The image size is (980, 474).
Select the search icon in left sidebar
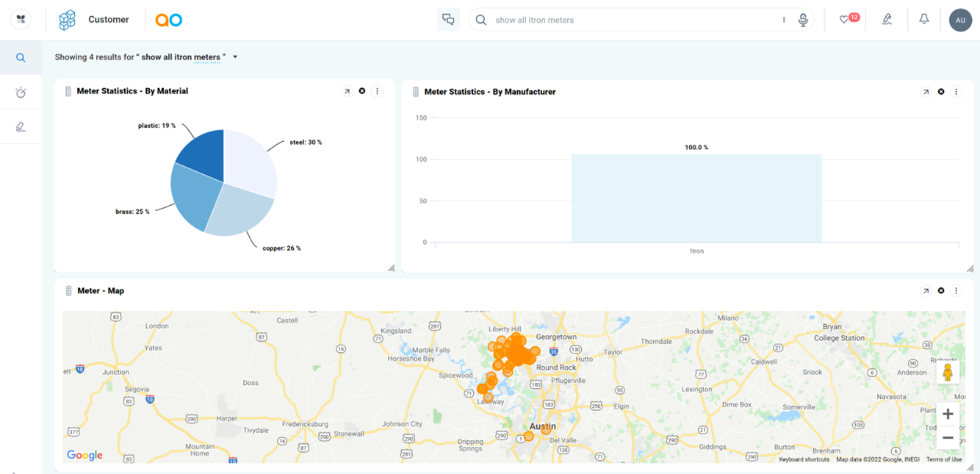(21, 57)
